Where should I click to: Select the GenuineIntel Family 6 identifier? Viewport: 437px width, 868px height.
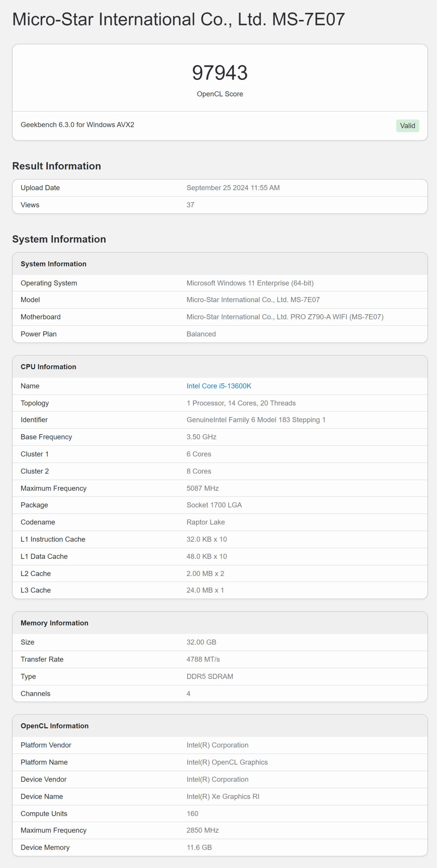pos(256,420)
